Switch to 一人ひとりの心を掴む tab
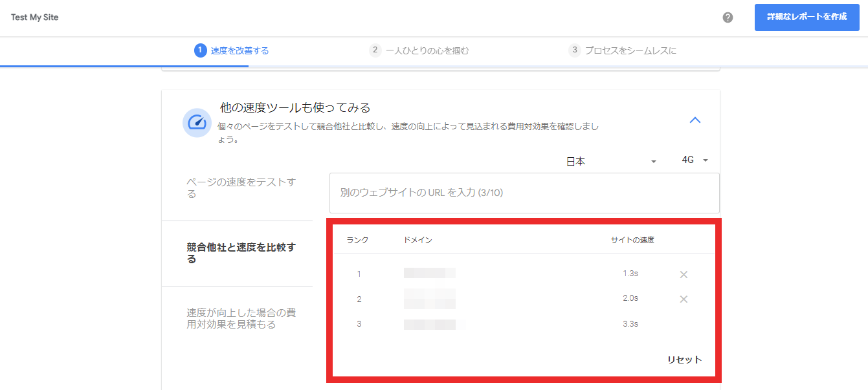This screenshot has width=868, height=390. (427, 50)
